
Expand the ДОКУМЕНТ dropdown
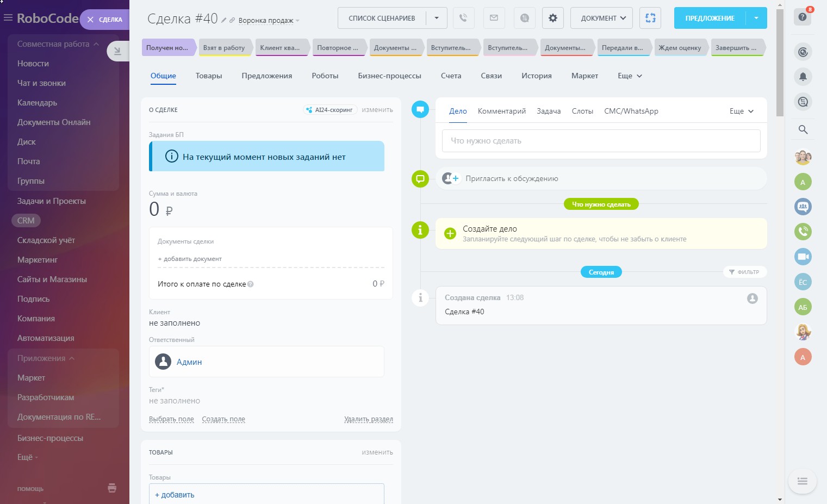click(602, 18)
